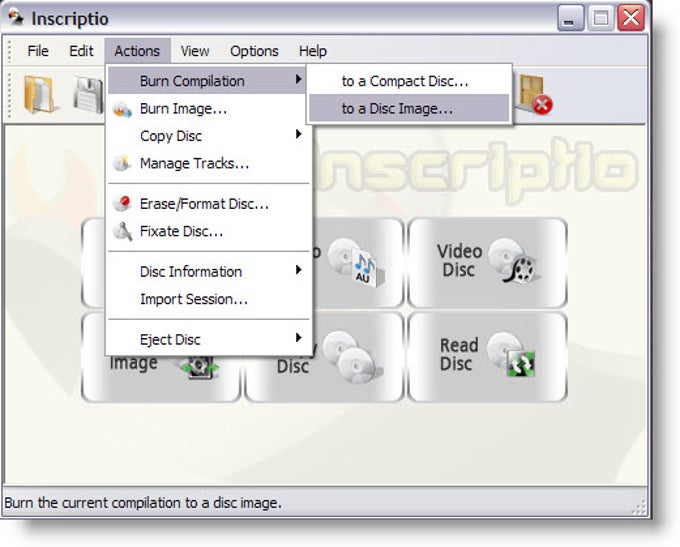
Task: Click the Inscriptio application title icon
Action: [16, 17]
